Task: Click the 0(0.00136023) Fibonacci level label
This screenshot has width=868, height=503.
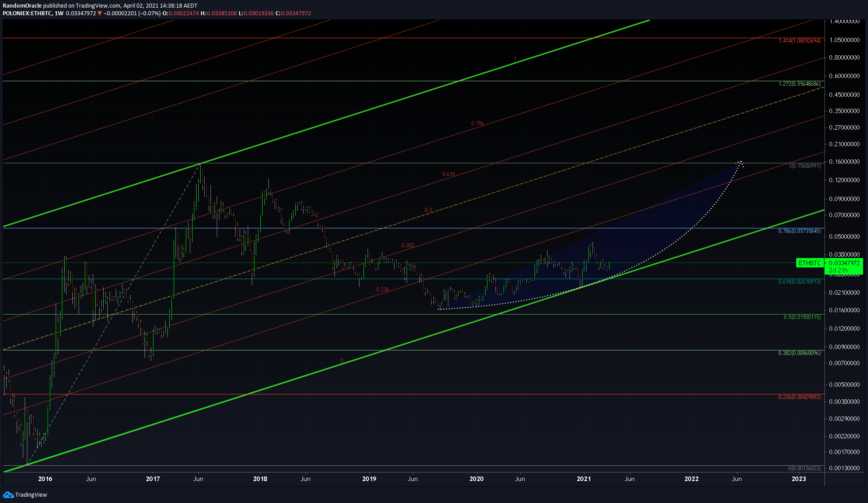Action: 804,468
